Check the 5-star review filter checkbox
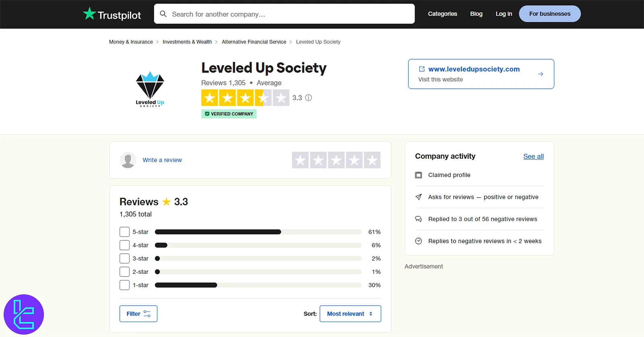Image resolution: width=644 pixels, height=337 pixels. point(124,232)
